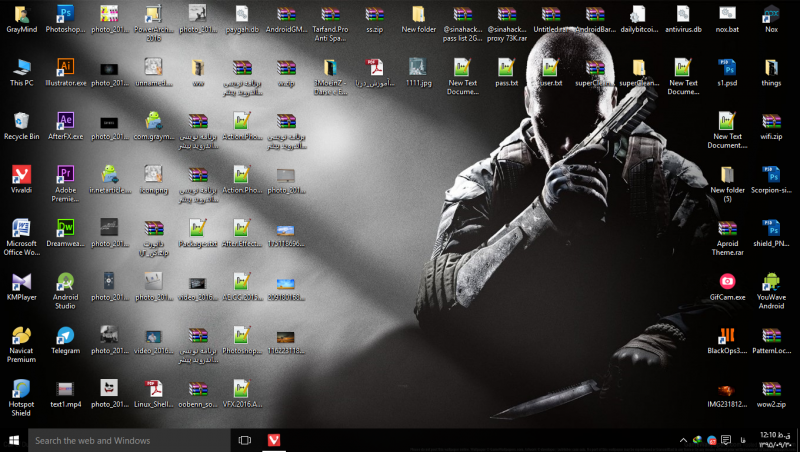Open the Windows Start menu
The height and width of the screenshot is (452, 800).
tap(14, 440)
